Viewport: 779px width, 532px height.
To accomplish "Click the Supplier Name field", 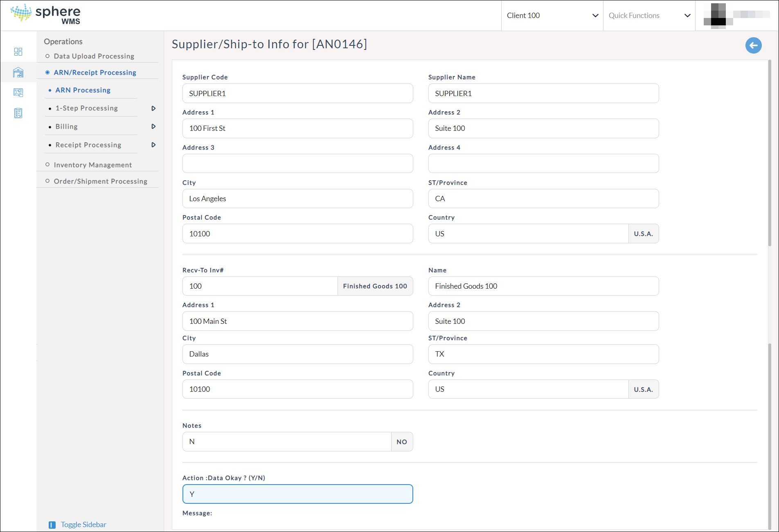I will (x=543, y=93).
